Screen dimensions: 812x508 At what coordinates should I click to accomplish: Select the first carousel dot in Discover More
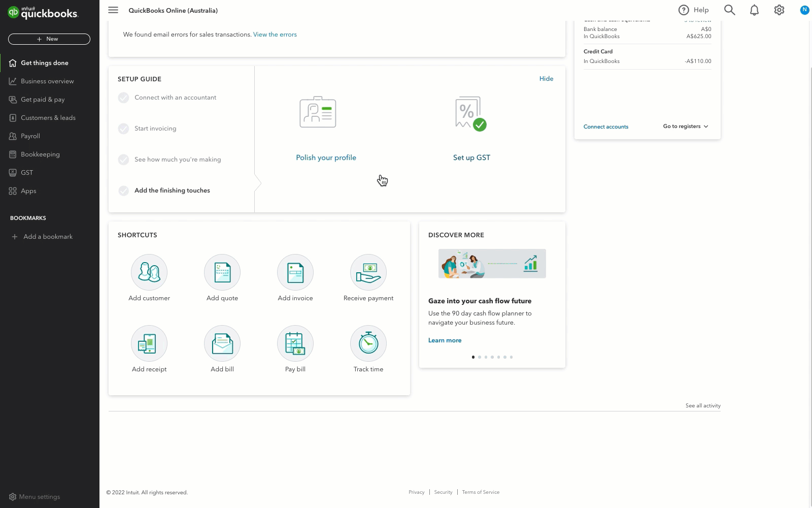click(473, 357)
